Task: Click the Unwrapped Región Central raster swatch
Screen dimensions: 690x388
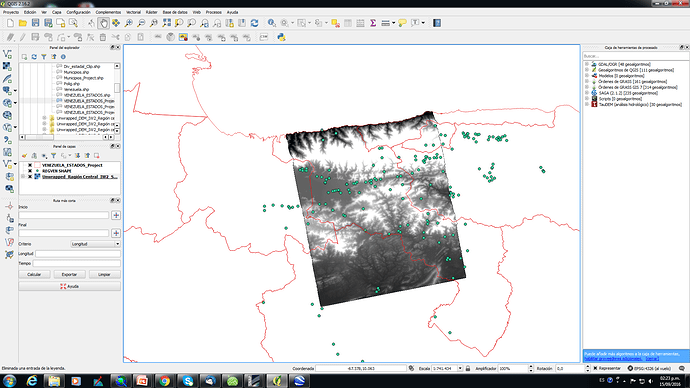Action: (x=37, y=177)
